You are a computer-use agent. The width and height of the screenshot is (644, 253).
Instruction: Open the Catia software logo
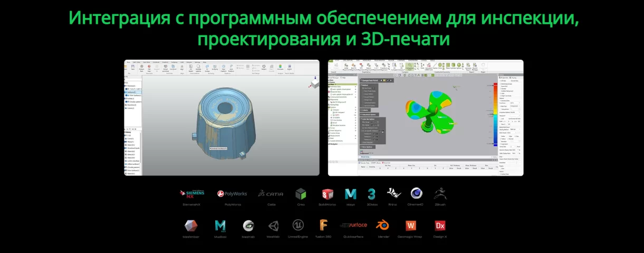(x=271, y=194)
